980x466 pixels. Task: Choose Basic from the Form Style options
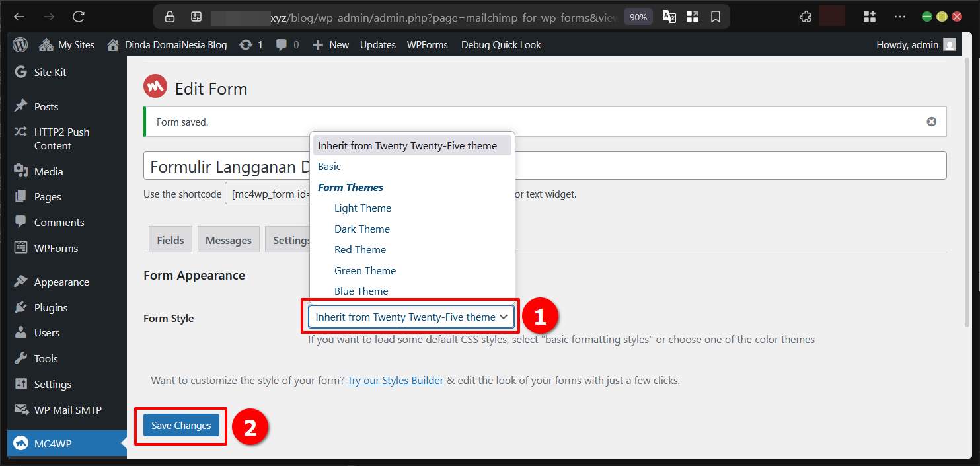[x=329, y=166]
